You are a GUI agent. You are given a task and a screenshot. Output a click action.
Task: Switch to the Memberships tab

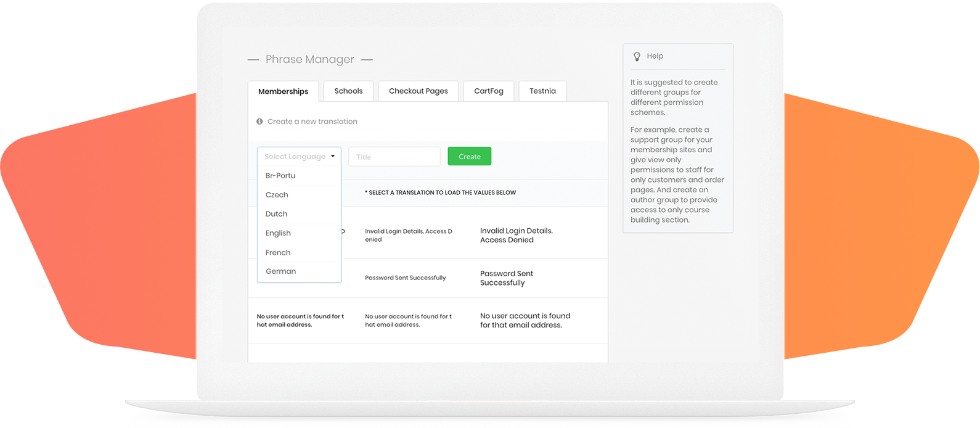click(x=283, y=91)
